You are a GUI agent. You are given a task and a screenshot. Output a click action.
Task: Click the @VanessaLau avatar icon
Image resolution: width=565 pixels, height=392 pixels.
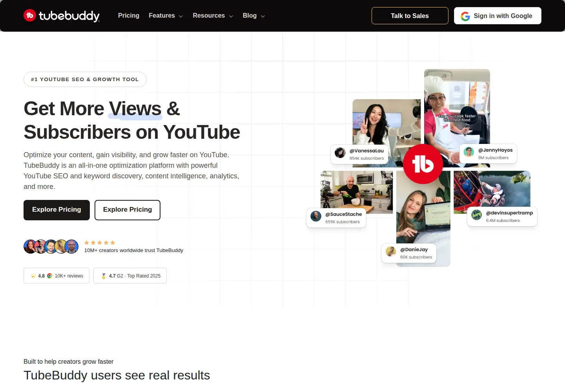[x=340, y=152]
